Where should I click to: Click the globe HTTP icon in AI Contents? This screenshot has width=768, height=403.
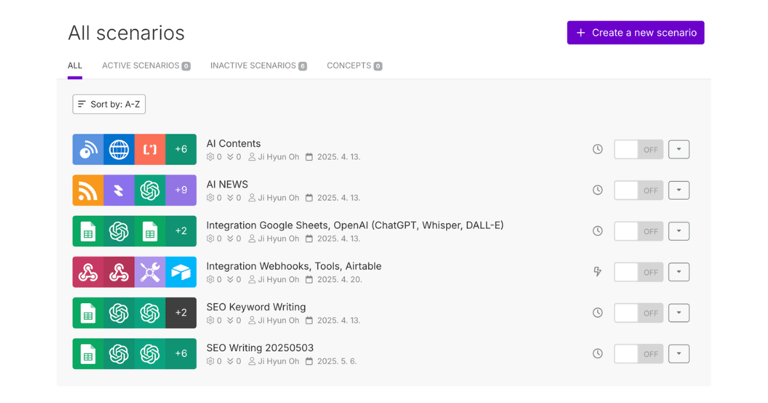[119, 149]
